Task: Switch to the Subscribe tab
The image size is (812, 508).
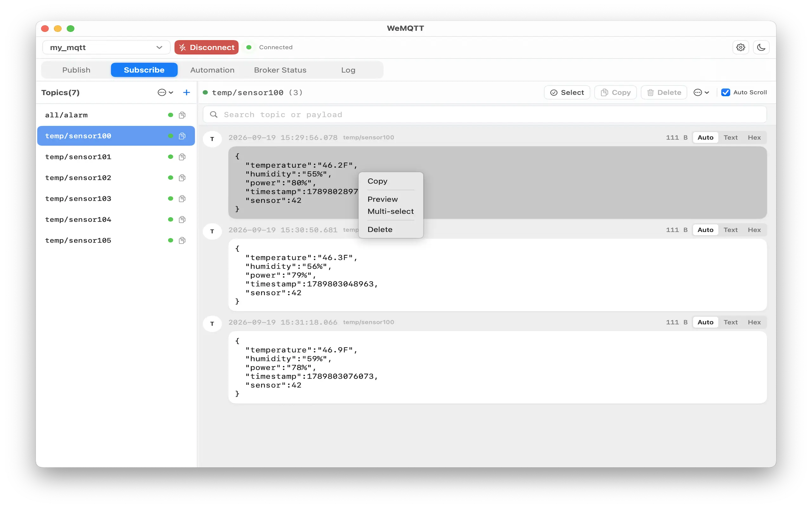Action: pyautogui.click(x=144, y=70)
